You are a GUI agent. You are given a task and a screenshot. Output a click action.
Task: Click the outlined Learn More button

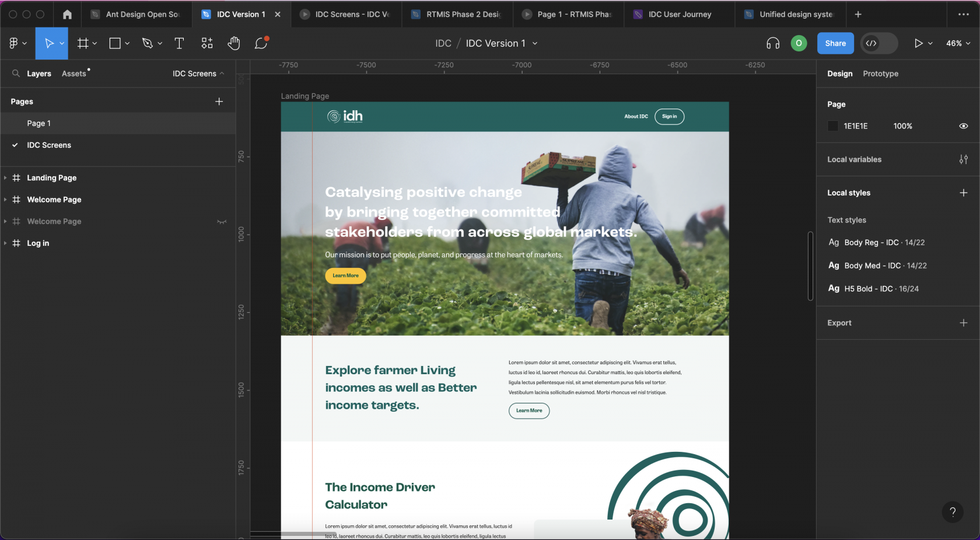point(529,410)
